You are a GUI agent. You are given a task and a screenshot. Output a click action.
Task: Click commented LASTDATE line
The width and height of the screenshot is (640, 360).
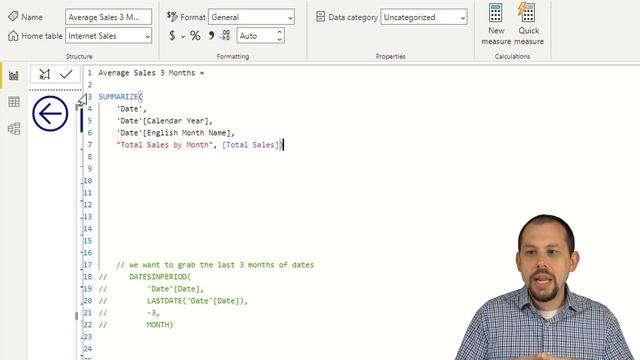198,301
